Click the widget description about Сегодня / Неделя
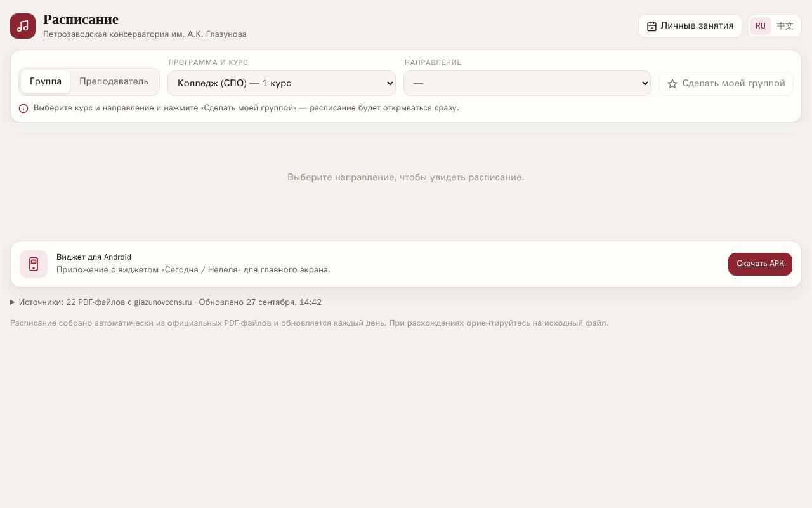812x508 pixels. click(193, 270)
